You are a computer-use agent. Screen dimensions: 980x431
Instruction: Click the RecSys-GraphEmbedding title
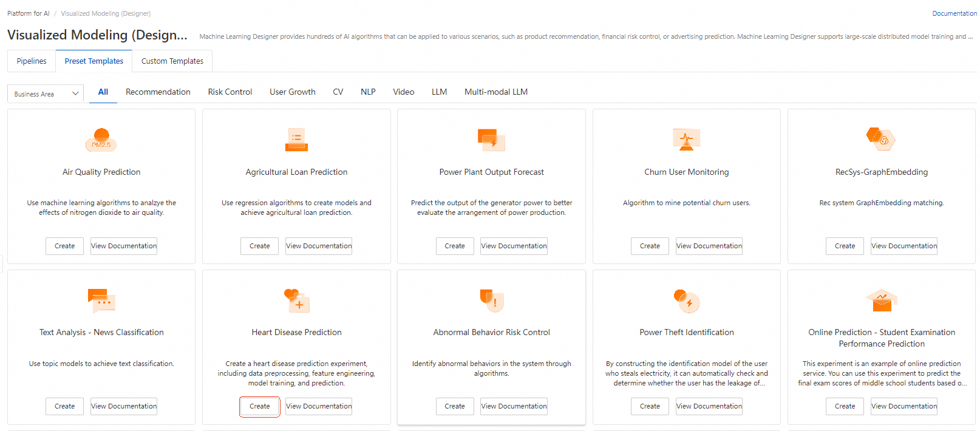(x=882, y=172)
